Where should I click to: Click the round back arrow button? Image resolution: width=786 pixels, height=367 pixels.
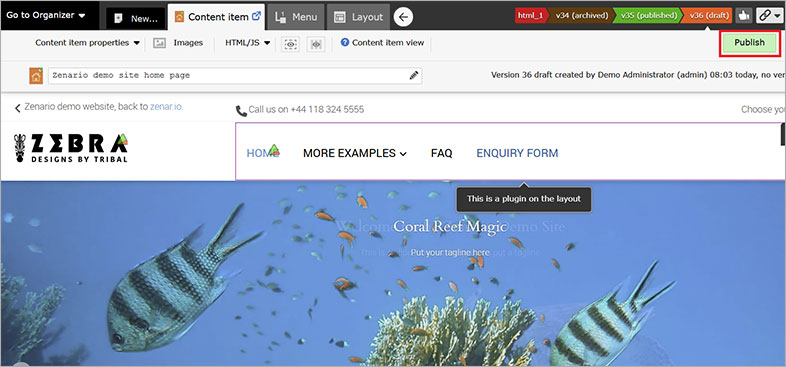pyautogui.click(x=403, y=17)
